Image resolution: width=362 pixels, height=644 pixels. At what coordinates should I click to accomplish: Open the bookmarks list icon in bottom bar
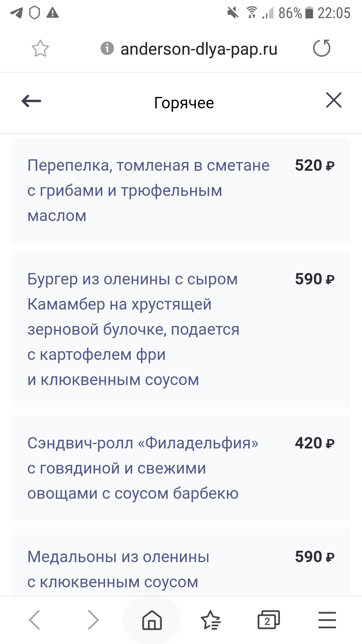click(210, 620)
